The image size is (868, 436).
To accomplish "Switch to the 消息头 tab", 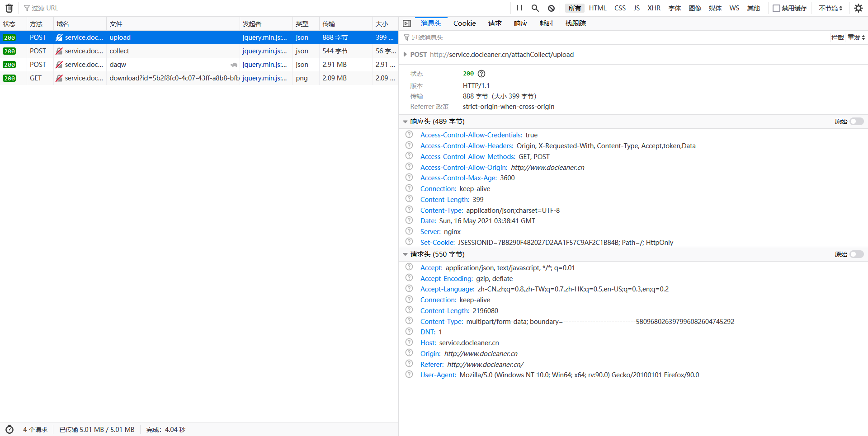I will point(431,23).
